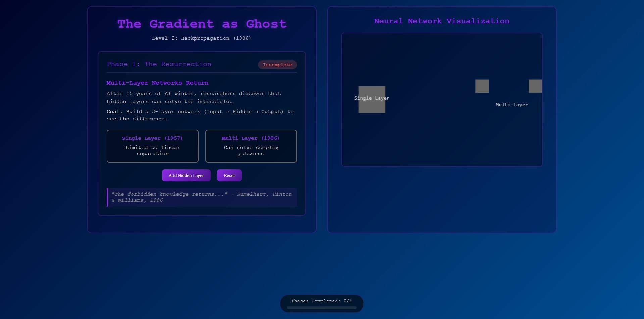The height and width of the screenshot is (319, 644).
Task: Click the Single Layer node square
Action: tap(372, 100)
